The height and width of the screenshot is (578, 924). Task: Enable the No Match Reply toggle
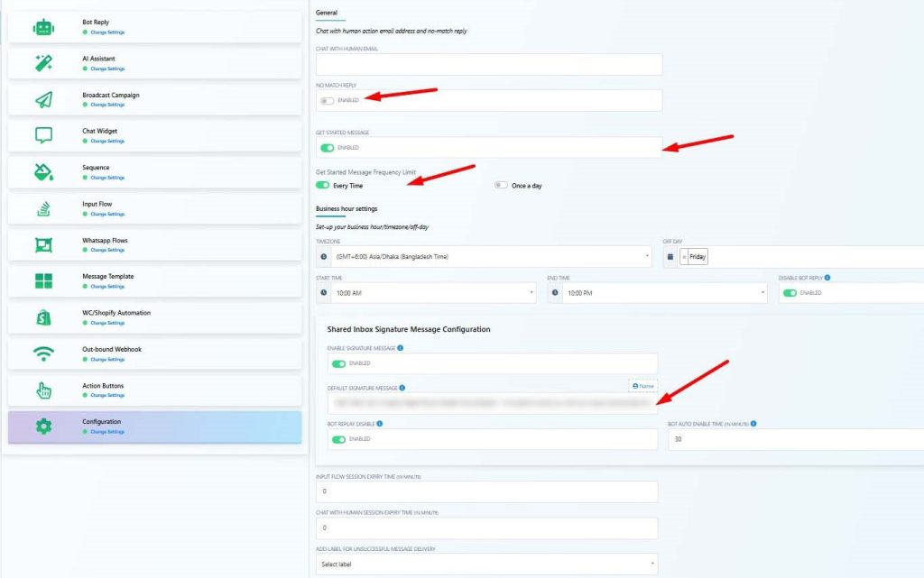(x=327, y=100)
